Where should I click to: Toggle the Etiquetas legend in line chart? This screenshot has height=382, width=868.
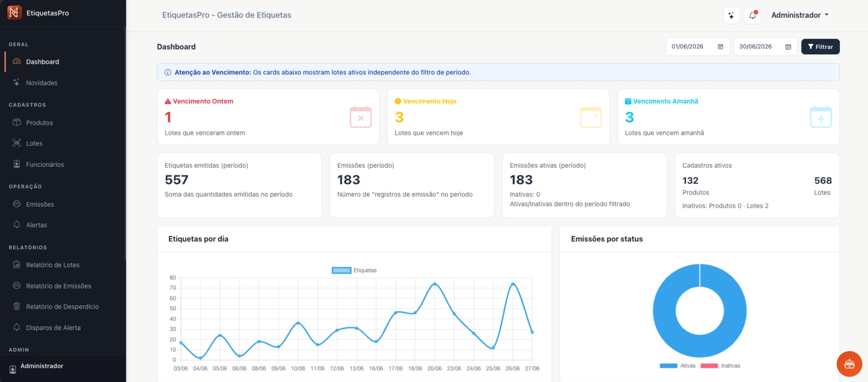pos(354,271)
